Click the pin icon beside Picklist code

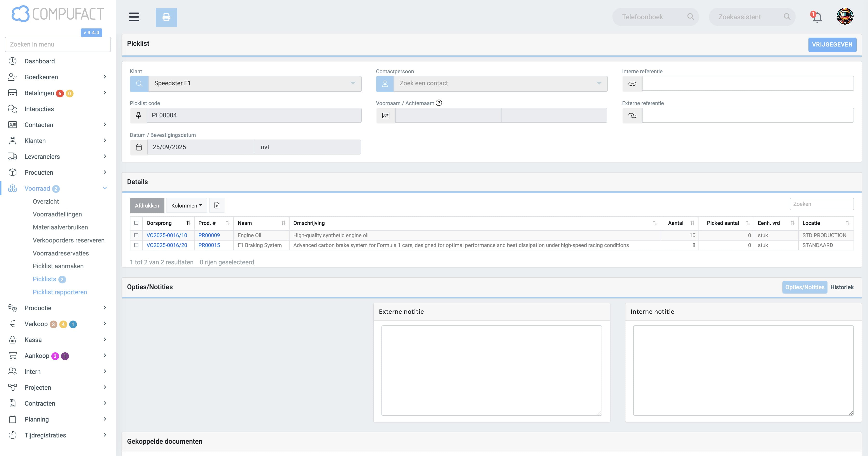[x=138, y=115]
